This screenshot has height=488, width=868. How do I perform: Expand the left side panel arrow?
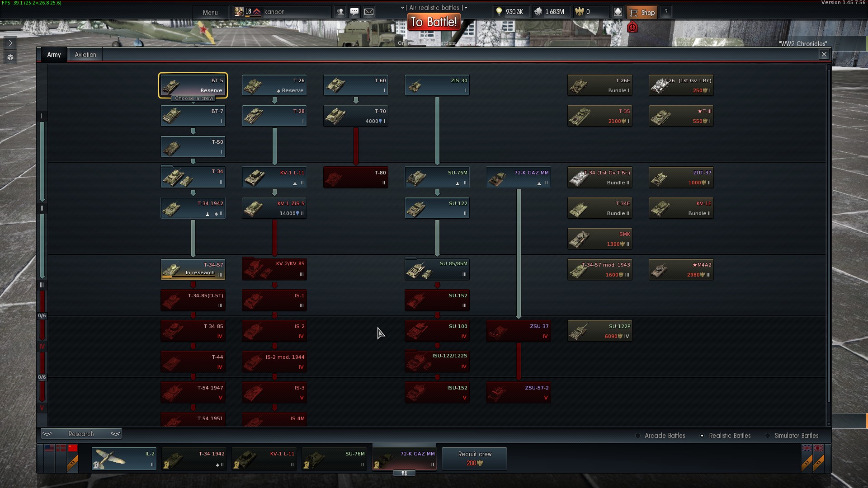tap(10, 43)
